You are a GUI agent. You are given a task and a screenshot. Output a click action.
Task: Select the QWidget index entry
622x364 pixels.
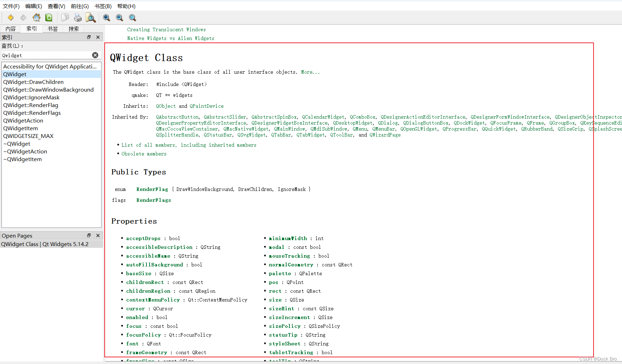point(51,74)
